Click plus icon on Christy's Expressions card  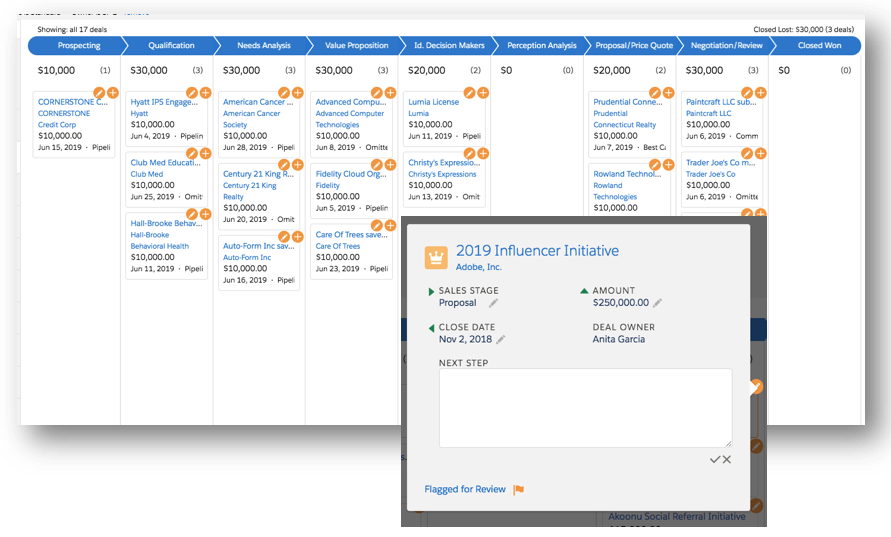point(482,153)
